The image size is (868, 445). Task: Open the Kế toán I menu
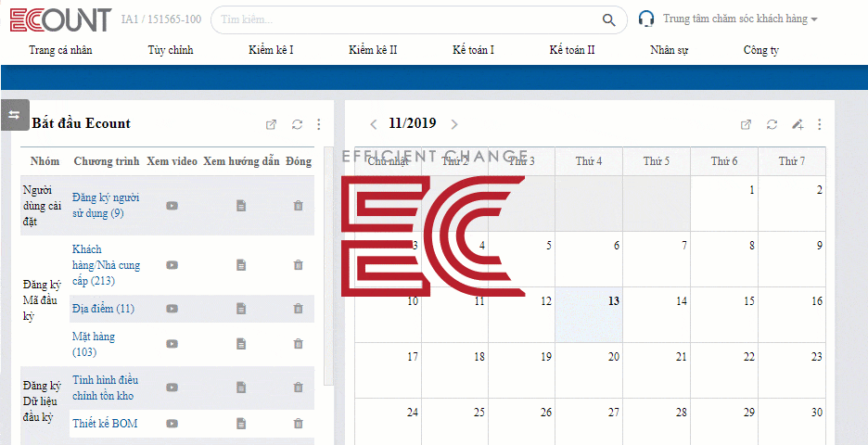tap(473, 50)
